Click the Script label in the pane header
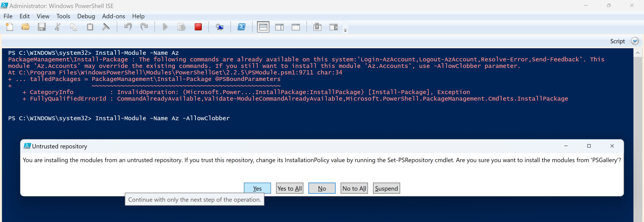 coord(617,41)
